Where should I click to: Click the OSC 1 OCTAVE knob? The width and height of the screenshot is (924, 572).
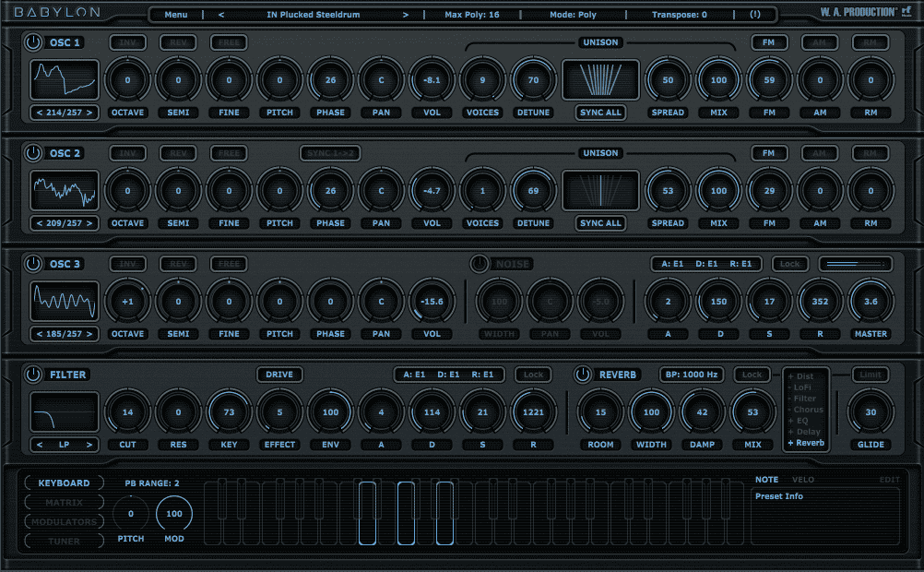point(127,80)
